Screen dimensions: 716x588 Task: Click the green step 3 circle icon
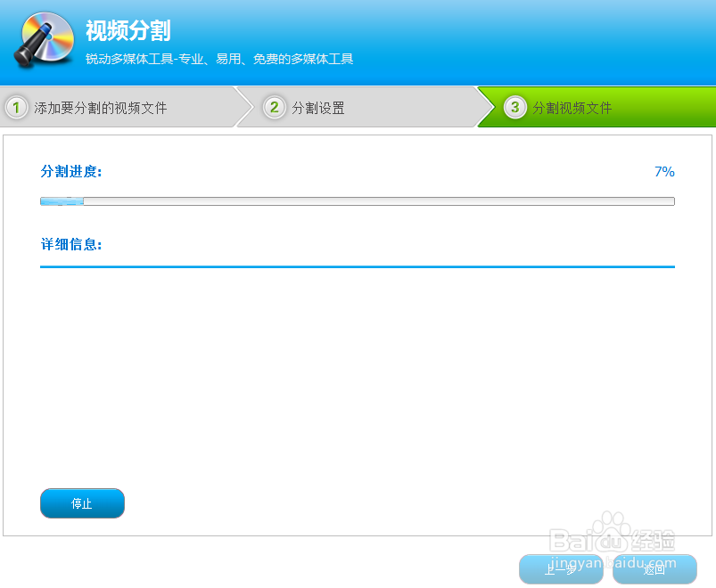[514, 106]
